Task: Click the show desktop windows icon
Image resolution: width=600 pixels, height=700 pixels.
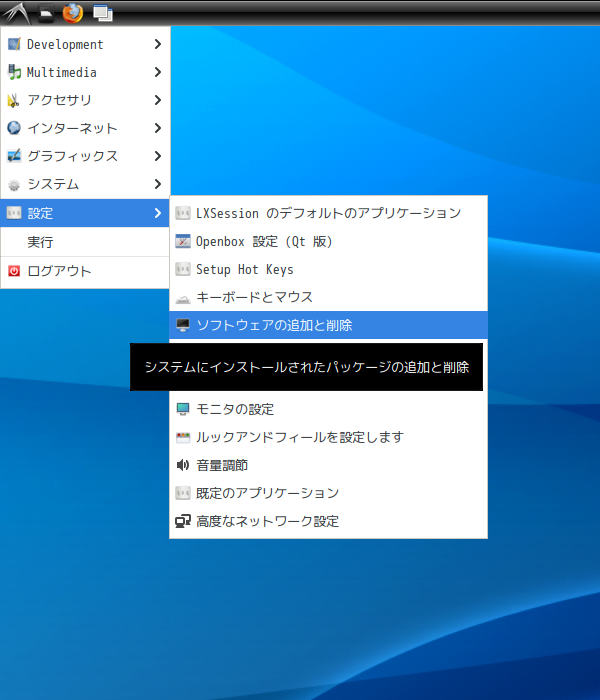Action: point(103,13)
